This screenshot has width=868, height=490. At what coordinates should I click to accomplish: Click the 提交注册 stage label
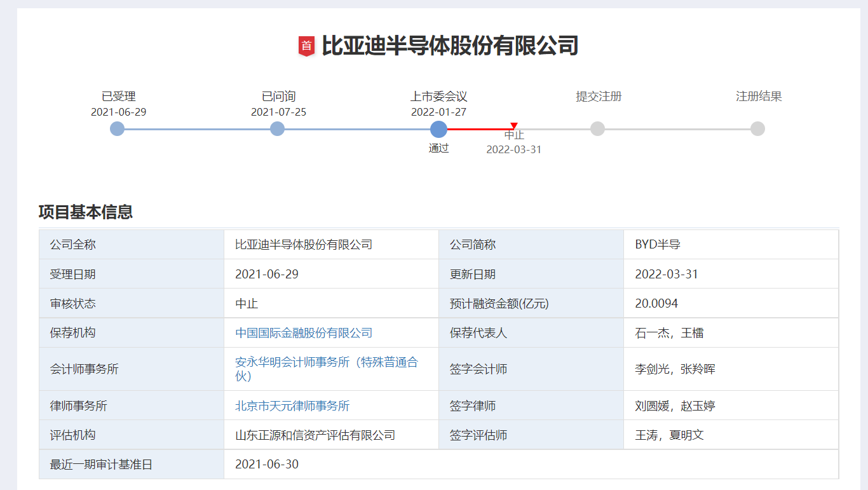(x=599, y=97)
